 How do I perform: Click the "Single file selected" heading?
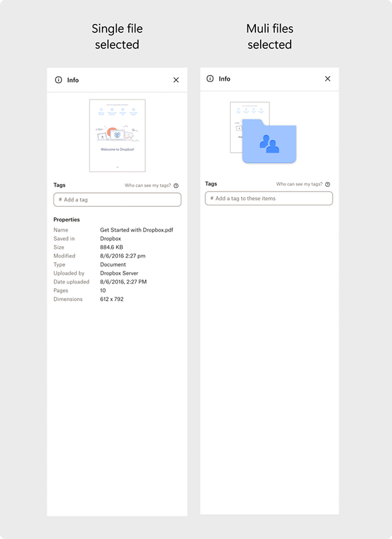pos(117,37)
